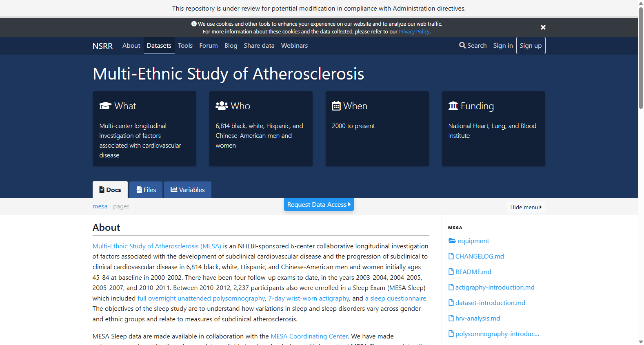Click the document icon on Docs tab
The height and width of the screenshot is (345, 644).
pos(102,190)
